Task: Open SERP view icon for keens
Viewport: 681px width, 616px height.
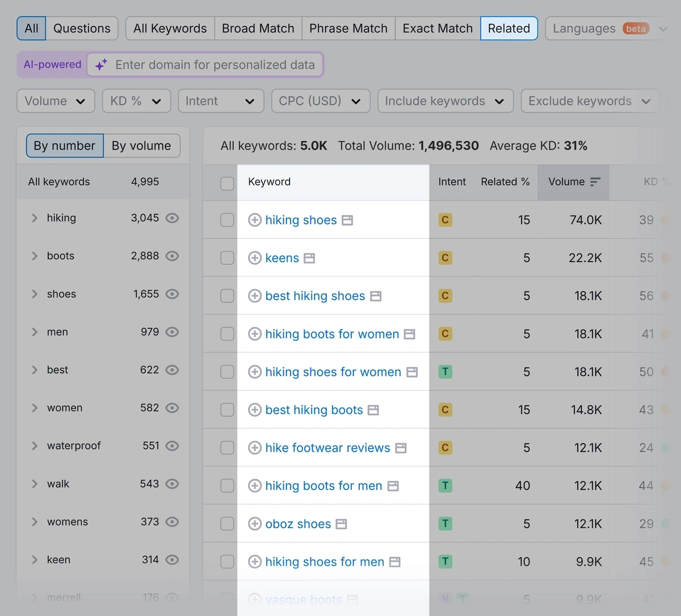Action: [x=309, y=258]
